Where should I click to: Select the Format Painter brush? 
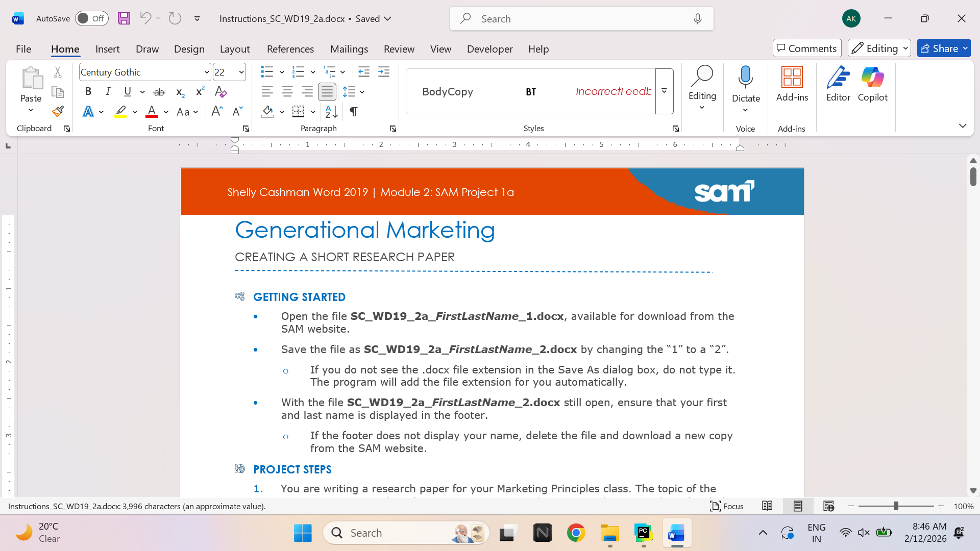(58, 111)
